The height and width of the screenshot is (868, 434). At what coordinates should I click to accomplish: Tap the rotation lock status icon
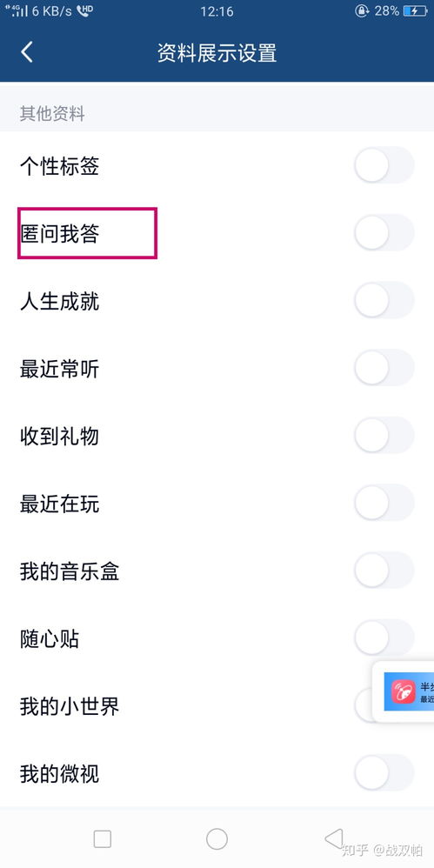click(x=362, y=11)
